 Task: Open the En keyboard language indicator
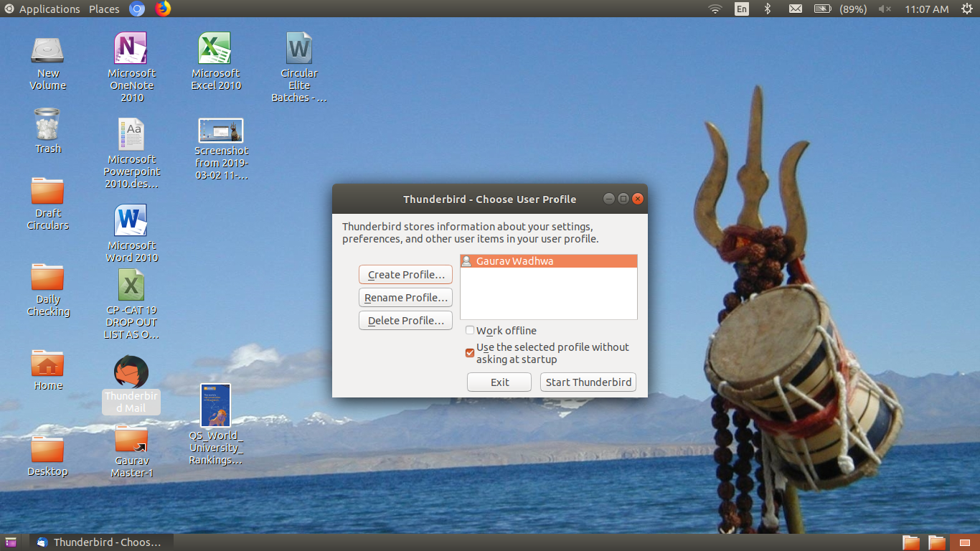pos(742,9)
